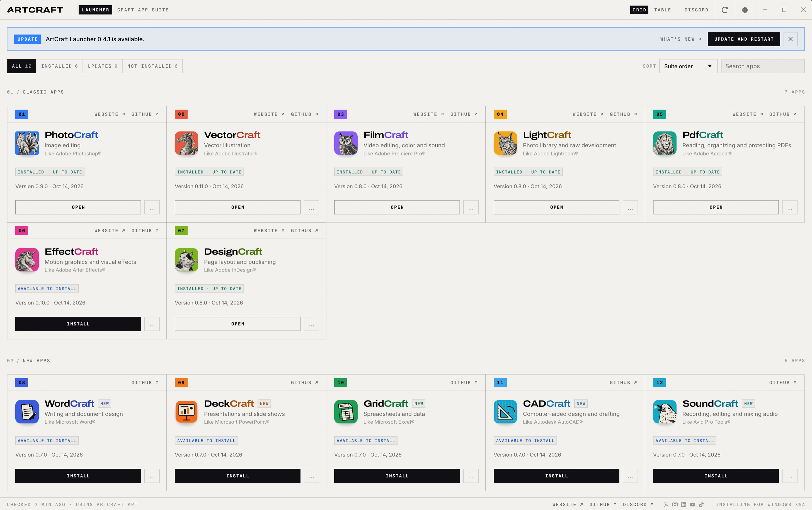Open the Instagram icon in footer
The image size is (812, 510).
pos(675,504)
